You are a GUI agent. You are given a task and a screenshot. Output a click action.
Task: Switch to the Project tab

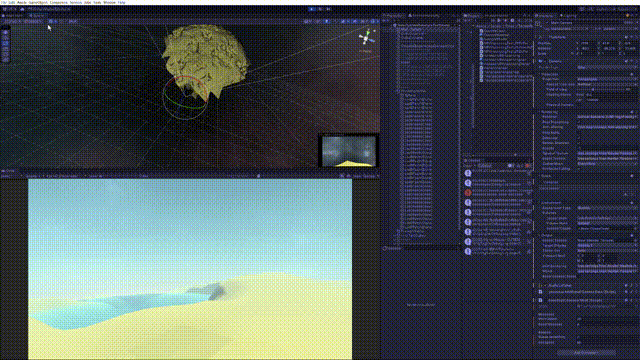pyautogui.click(x=472, y=16)
